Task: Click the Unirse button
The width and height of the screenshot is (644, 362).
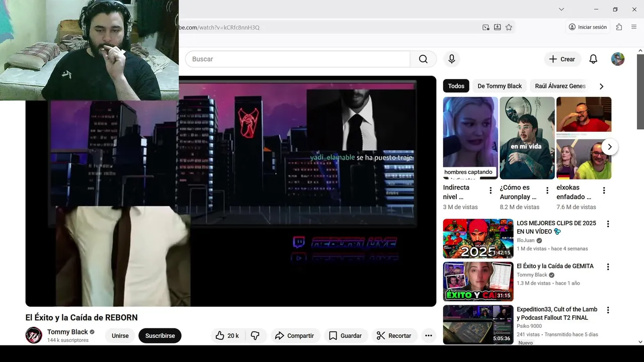Action: [120, 336]
